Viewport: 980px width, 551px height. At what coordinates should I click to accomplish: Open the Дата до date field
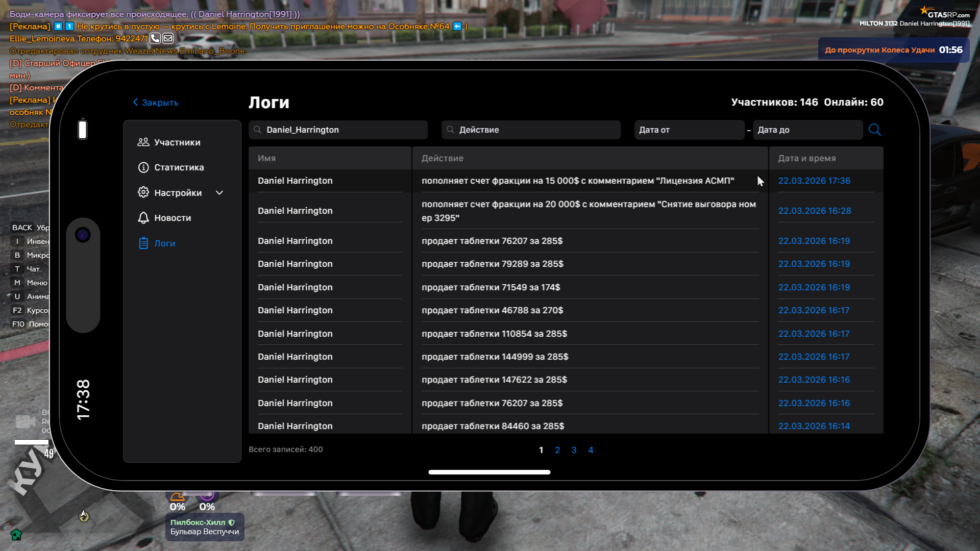pyautogui.click(x=806, y=130)
